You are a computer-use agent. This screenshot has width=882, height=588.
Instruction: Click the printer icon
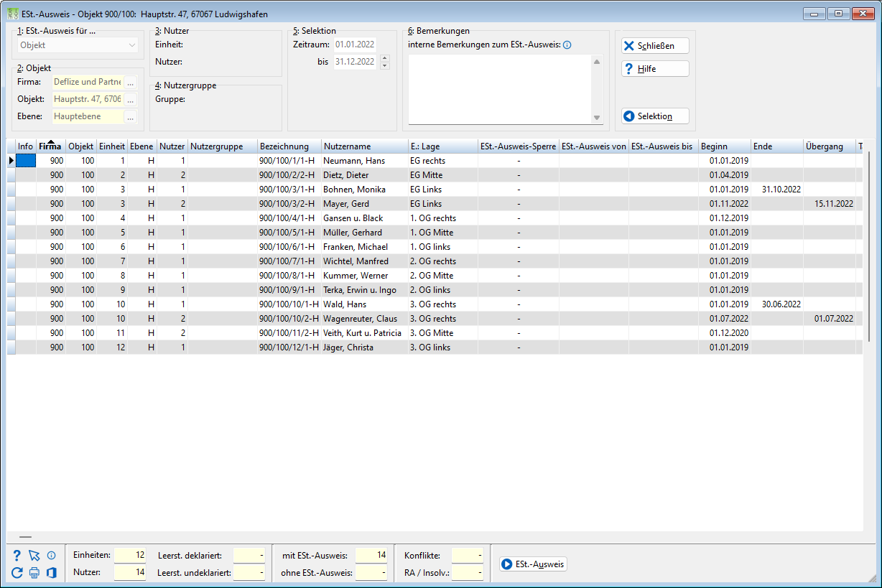pyautogui.click(x=34, y=572)
